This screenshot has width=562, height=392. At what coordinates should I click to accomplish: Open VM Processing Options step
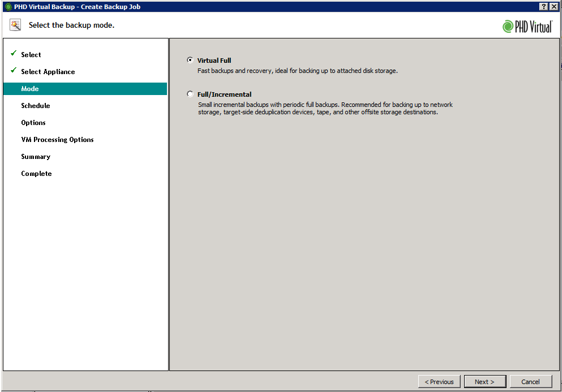pyautogui.click(x=57, y=140)
